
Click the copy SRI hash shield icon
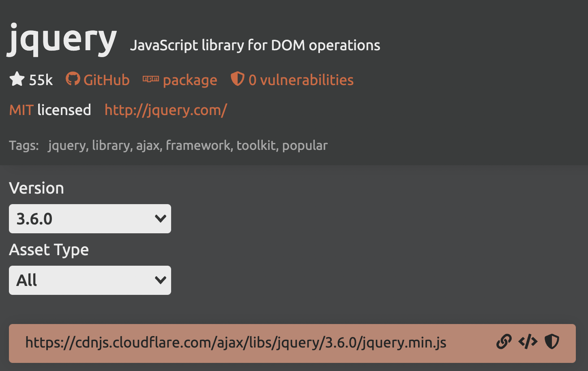coord(552,342)
